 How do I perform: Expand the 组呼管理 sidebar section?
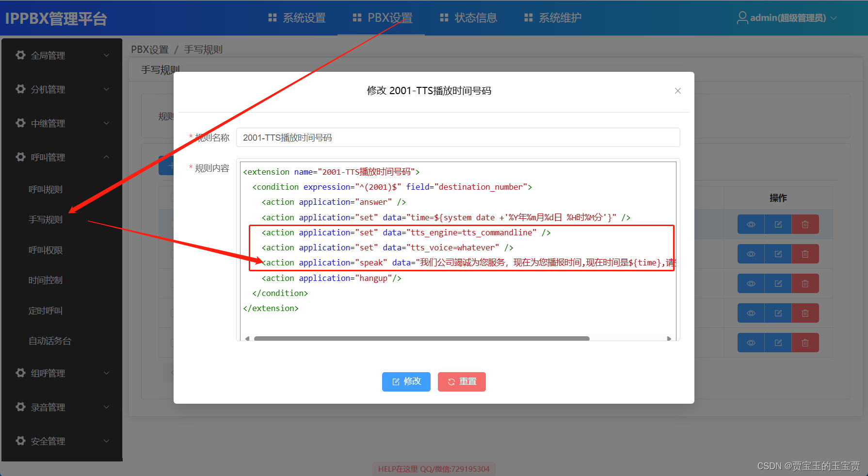62,373
